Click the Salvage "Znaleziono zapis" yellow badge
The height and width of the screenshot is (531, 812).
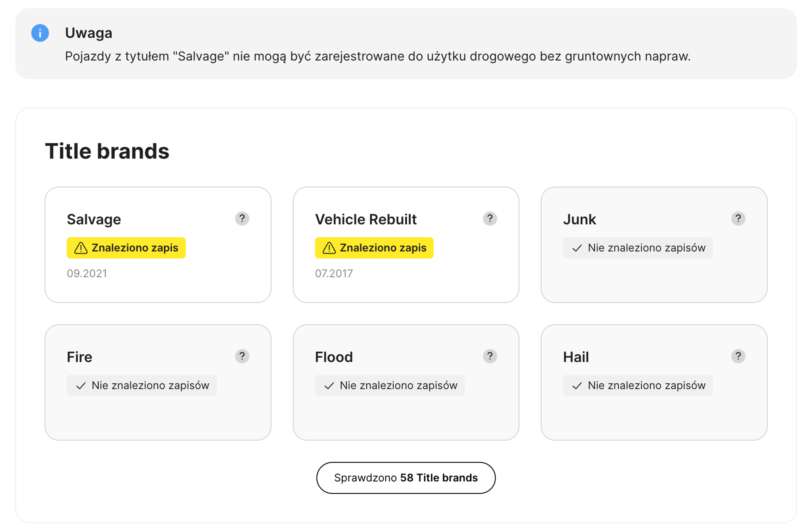pos(126,248)
